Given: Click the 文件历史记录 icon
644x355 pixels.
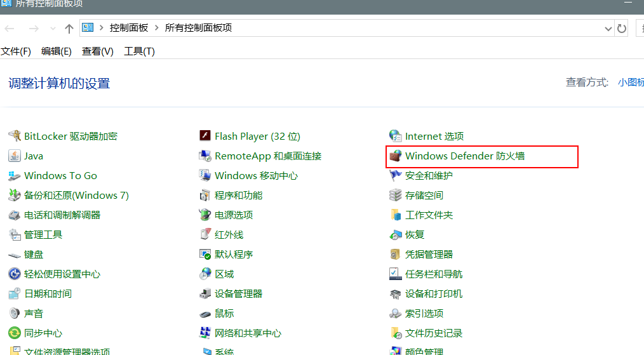Looking at the screenshot, I should 396,333.
